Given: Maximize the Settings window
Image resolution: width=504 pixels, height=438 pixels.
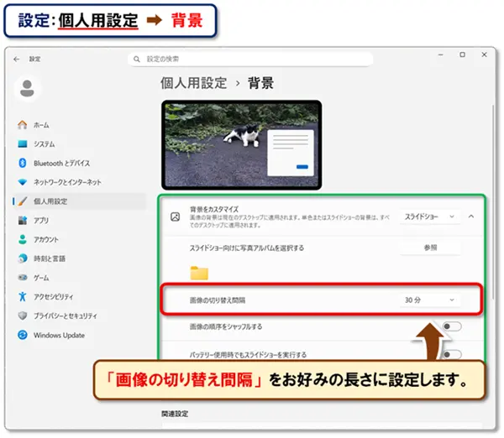Looking at the screenshot, I should click(462, 55).
